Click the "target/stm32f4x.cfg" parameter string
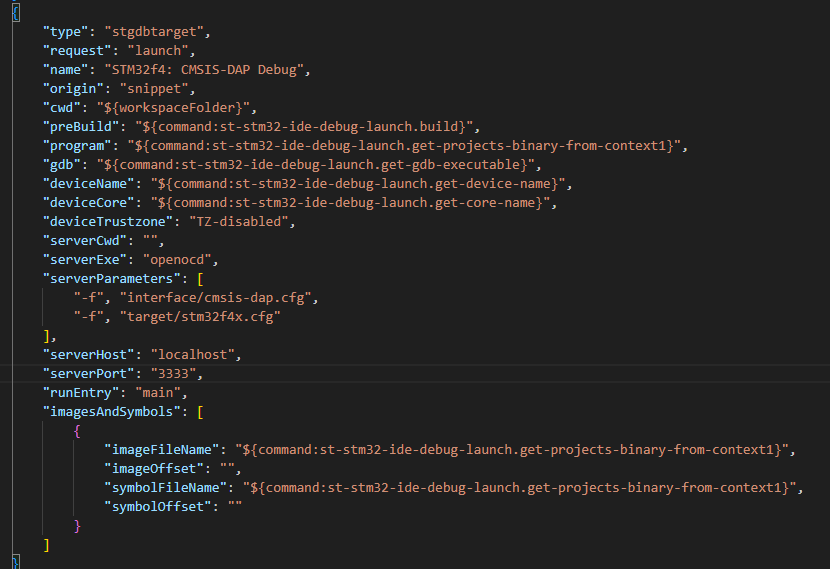The image size is (830, 569). 198,316
